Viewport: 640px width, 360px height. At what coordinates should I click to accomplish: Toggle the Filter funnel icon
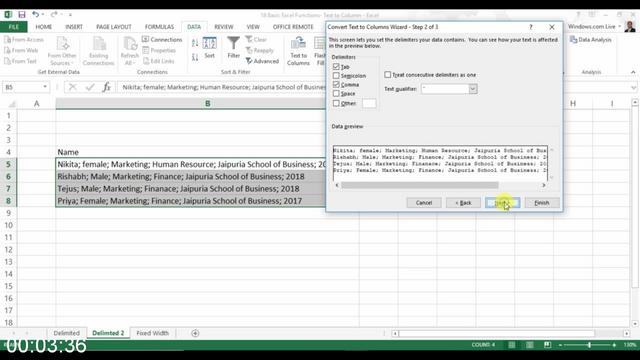coord(233,48)
